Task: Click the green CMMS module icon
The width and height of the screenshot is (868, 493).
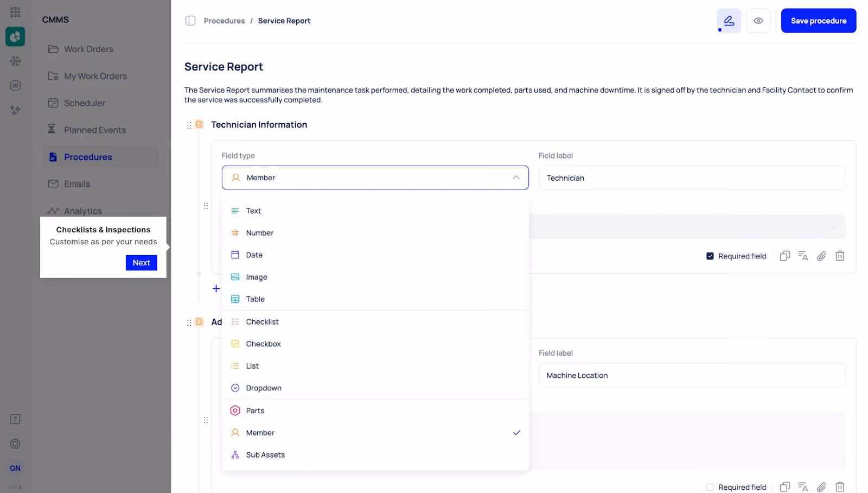Action: [15, 36]
